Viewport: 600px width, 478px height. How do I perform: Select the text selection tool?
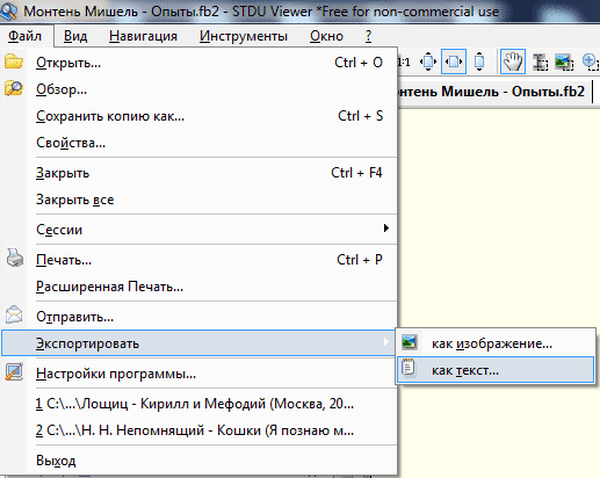pos(541,62)
